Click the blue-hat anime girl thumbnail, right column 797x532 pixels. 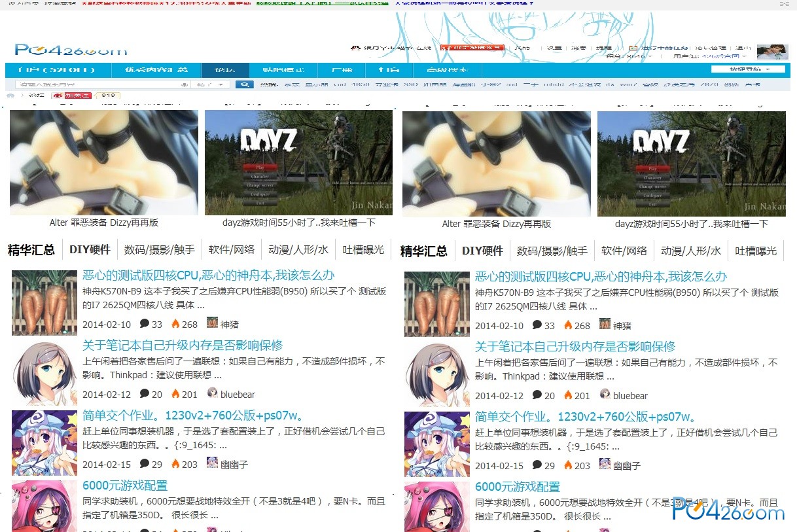click(437, 444)
